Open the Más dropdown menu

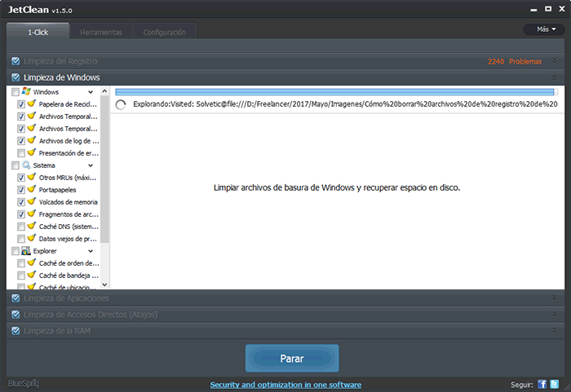(x=544, y=29)
